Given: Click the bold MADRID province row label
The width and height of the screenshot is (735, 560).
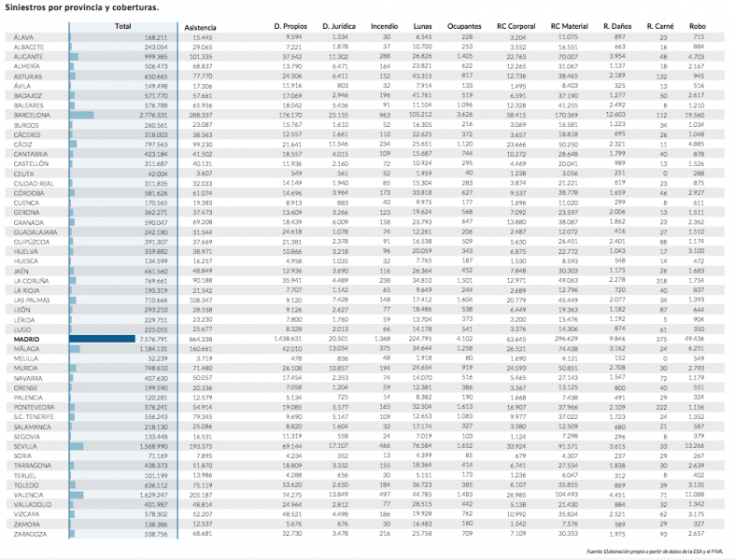Looking at the screenshot, I should 27,340.
